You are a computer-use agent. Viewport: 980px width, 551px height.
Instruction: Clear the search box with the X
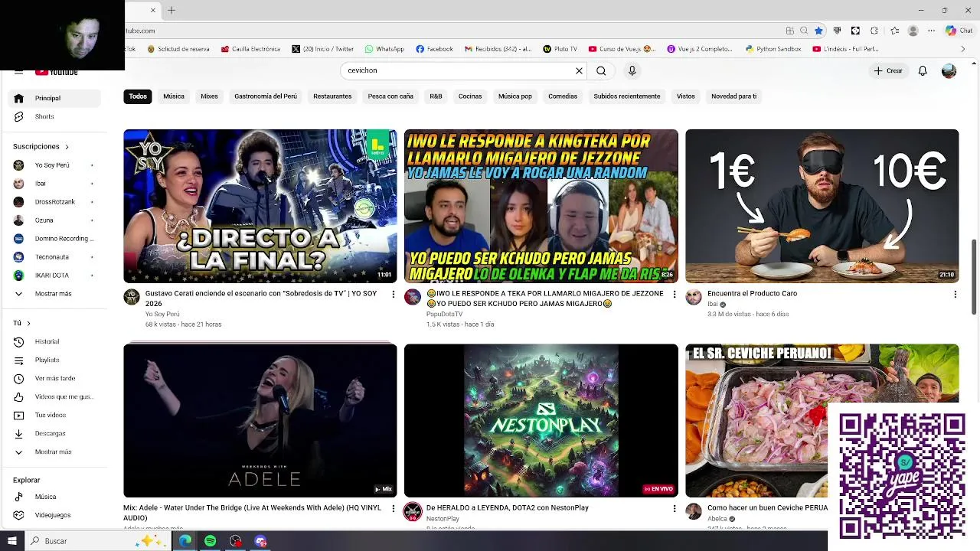click(x=579, y=70)
